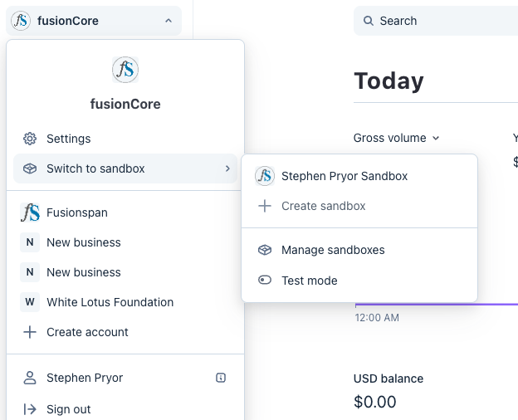This screenshot has width=518, height=420.
Task: Click the info icon next to Stephen Pryor
Action: [221, 378]
